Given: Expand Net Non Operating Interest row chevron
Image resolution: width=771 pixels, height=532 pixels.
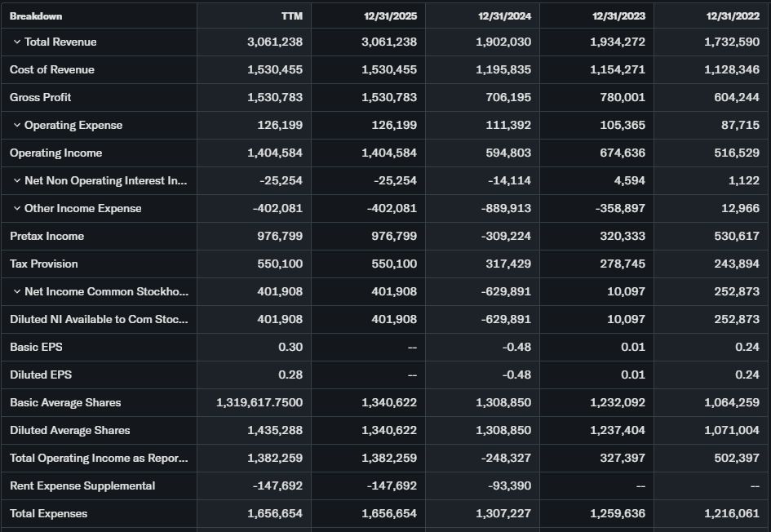Looking at the screenshot, I should 17,181.
